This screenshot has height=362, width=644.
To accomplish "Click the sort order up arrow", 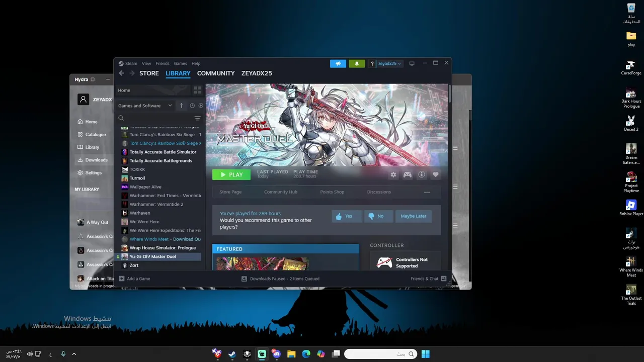I will (182, 106).
